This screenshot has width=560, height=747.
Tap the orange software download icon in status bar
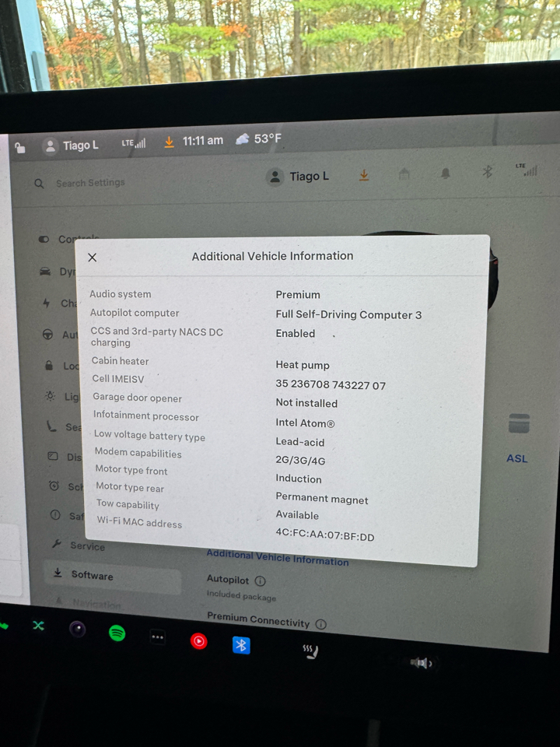(x=169, y=142)
